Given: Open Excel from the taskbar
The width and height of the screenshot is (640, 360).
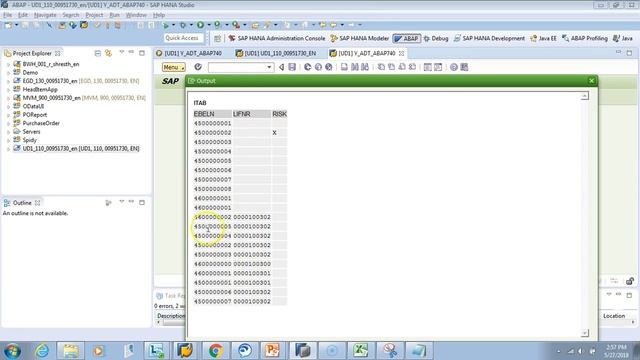Looking at the screenshot, I should (x=360, y=351).
